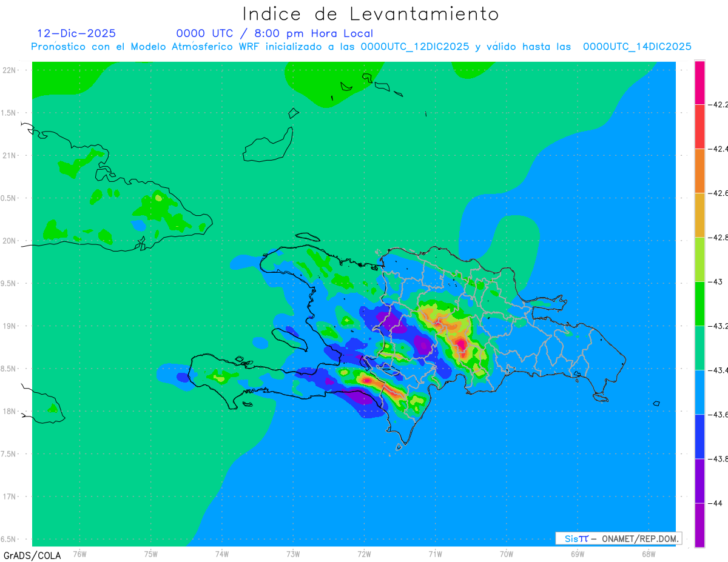728x562 pixels.
Task: Select the magenta swatch above -42.2
Action: (699, 82)
